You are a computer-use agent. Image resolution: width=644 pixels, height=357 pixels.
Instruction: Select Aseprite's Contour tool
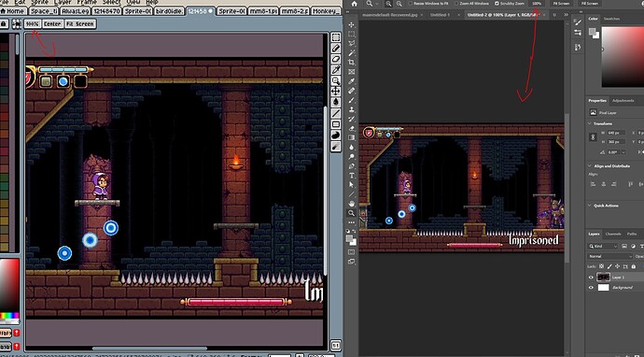336,135
